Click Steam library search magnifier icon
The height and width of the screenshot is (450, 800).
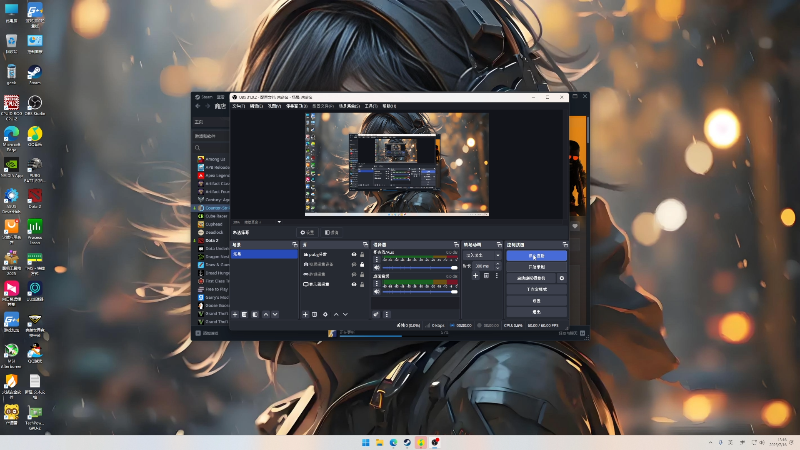pyautogui.click(x=197, y=147)
